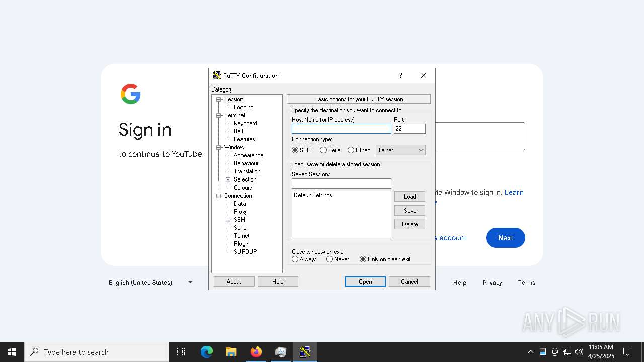Click the network icon in the system tray

click(567, 352)
